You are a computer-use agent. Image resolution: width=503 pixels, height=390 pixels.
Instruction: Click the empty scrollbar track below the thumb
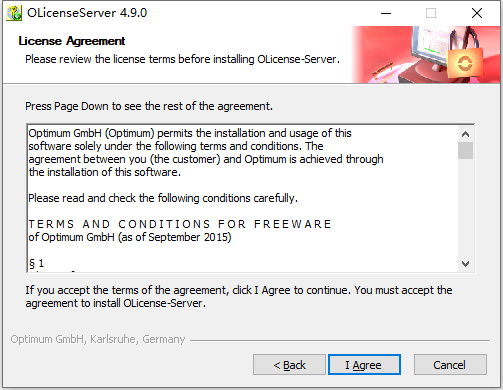[465, 208]
